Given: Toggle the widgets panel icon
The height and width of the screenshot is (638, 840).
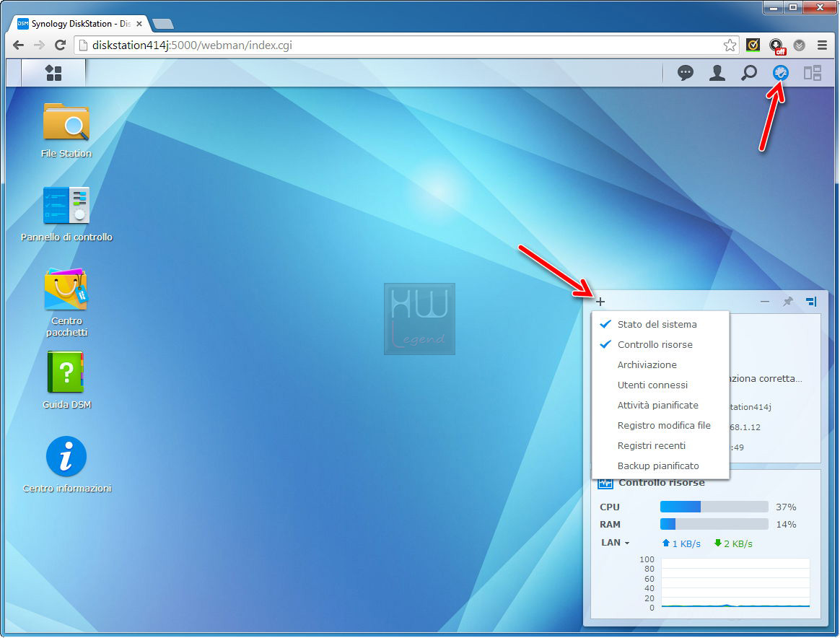Looking at the screenshot, I should click(x=781, y=73).
